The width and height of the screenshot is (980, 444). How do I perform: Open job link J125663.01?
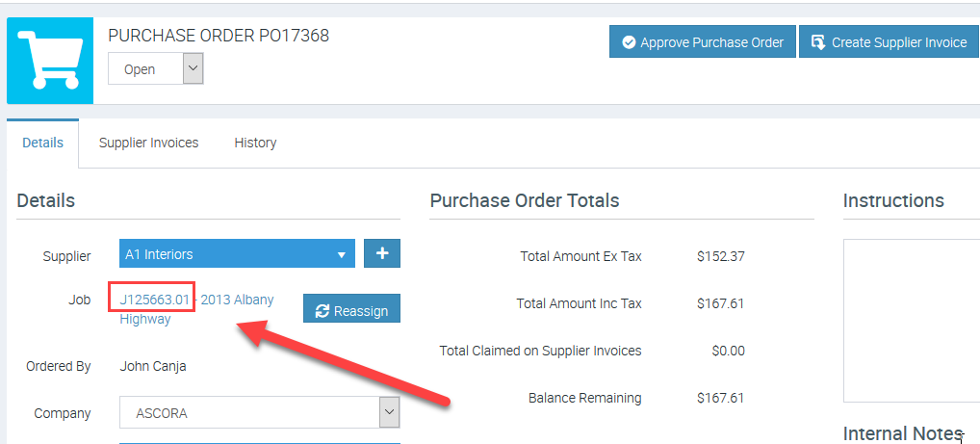coord(154,300)
